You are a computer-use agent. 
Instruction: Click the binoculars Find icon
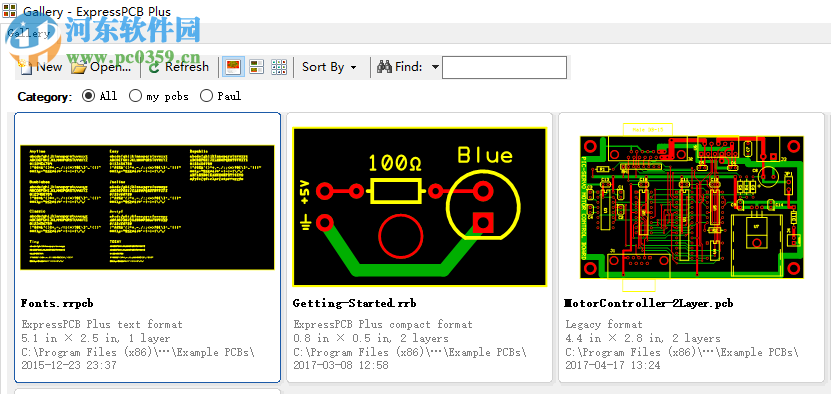tap(384, 67)
